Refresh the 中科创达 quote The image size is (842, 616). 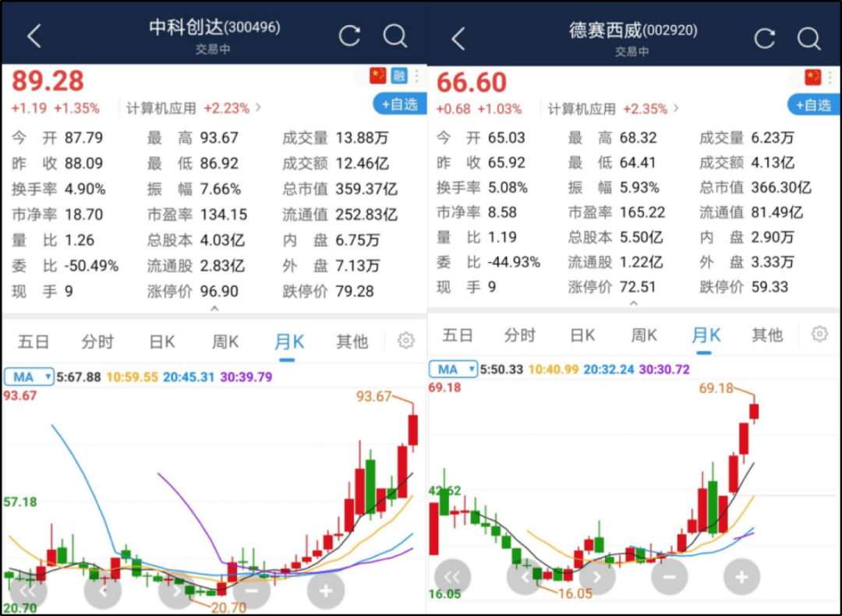349,36
